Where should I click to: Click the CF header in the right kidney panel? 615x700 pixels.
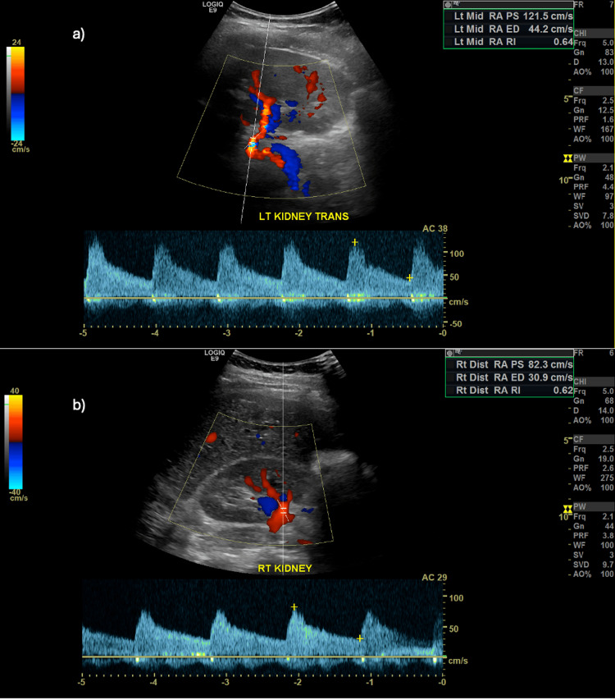(593, 439)
